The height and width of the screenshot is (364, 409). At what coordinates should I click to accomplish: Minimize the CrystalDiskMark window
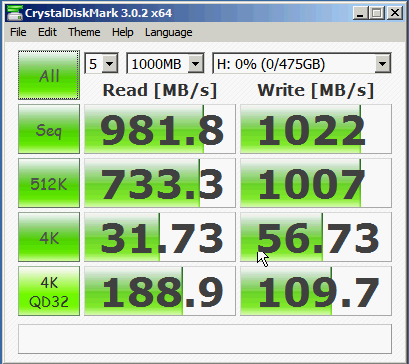(x=360, y=13)
